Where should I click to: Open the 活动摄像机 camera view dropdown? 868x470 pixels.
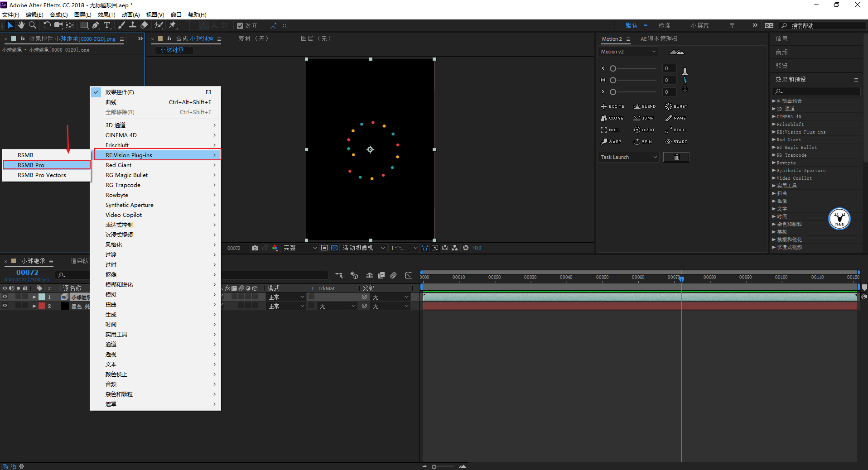pos(364,248)
